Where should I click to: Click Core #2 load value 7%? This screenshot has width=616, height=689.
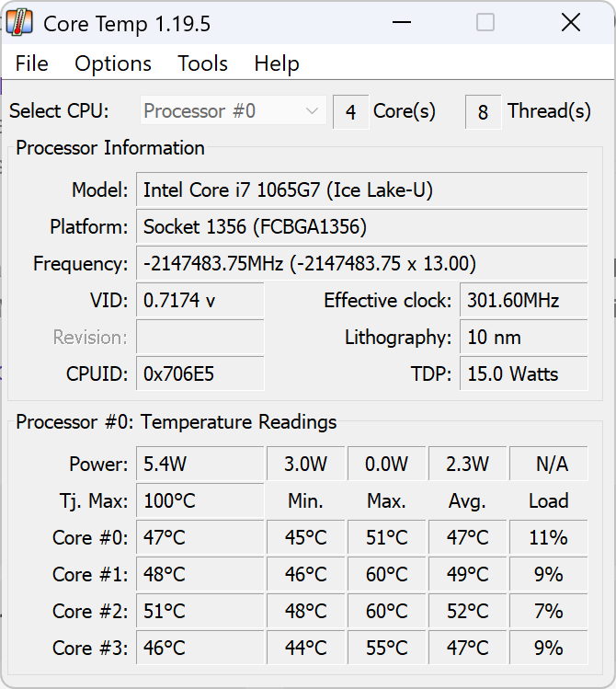[548, 611]
